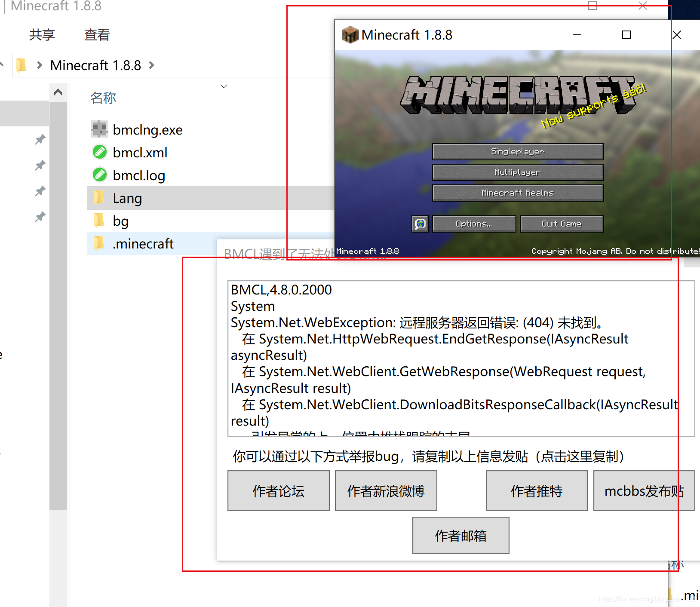
Task: Start Singleplayer in Minecraft
Action: [x=518, y=152]
